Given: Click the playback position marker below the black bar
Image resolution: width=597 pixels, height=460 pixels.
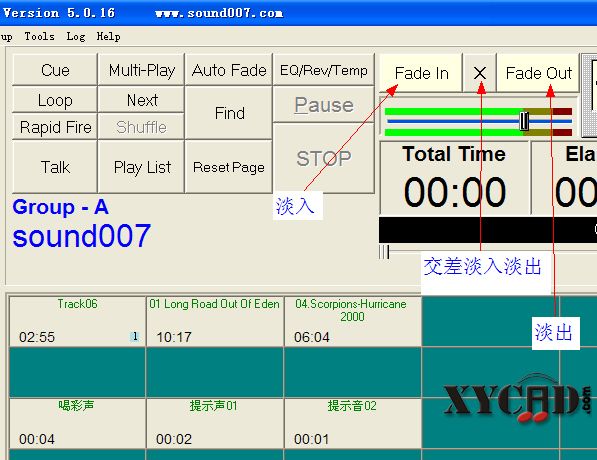Looking at the screenshot, I should (384, 252).
